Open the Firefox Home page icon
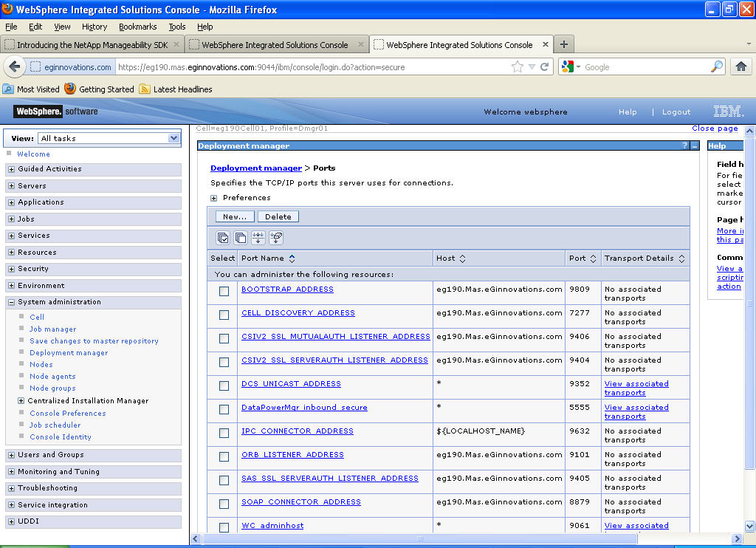The image size is (756, 548). coord(741,66)
